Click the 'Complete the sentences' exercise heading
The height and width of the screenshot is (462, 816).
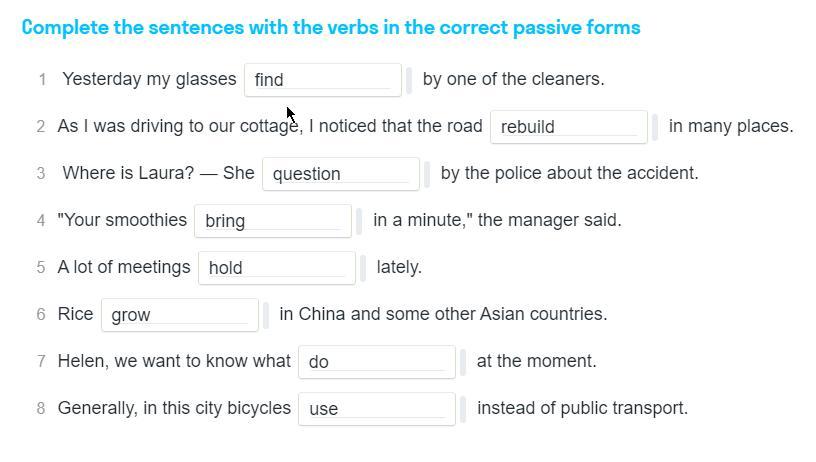coord(330,28)
